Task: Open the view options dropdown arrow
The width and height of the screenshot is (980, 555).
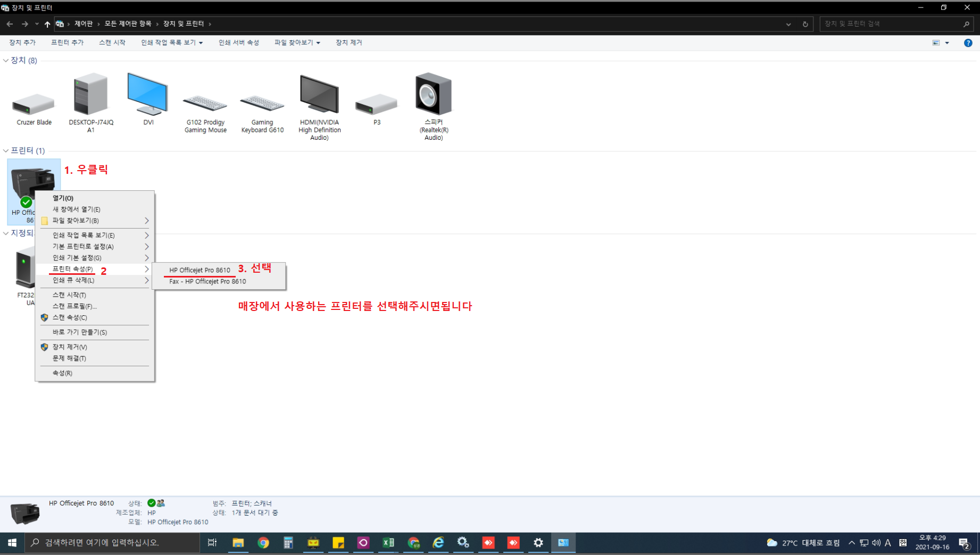Action: click(947, 43)
